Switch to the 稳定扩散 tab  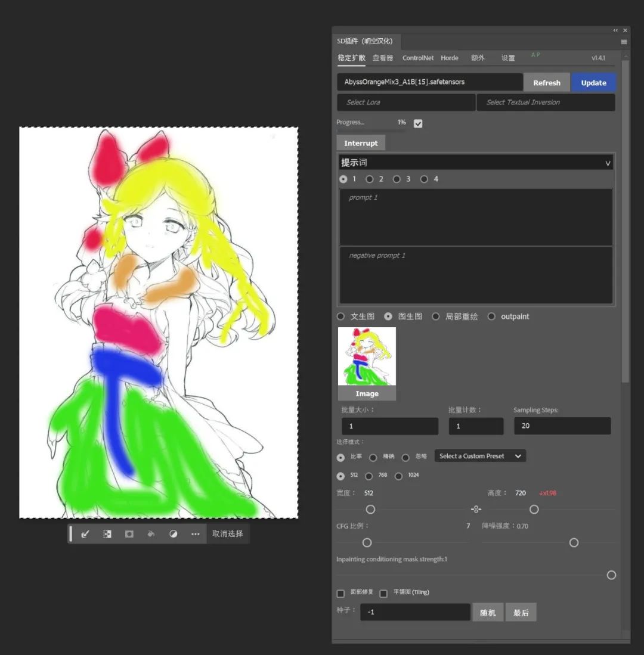point(351,58)
